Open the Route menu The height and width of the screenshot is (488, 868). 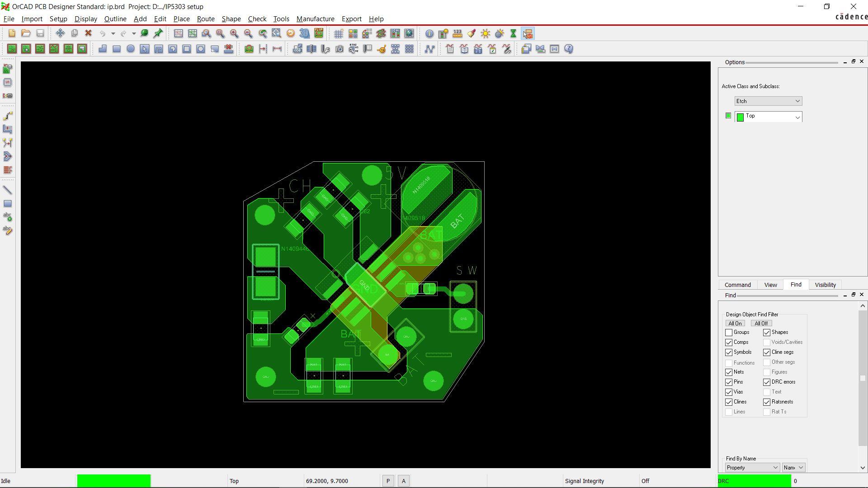[x=206, y=19]
